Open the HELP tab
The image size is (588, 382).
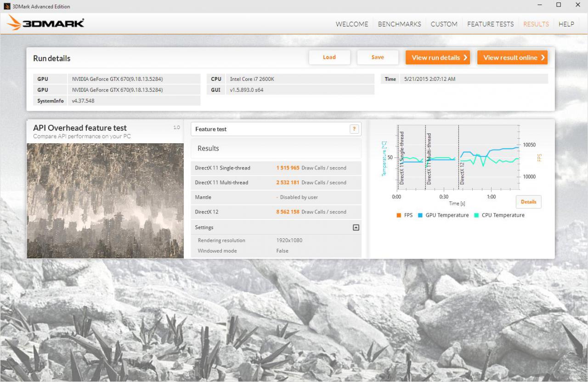566,24
